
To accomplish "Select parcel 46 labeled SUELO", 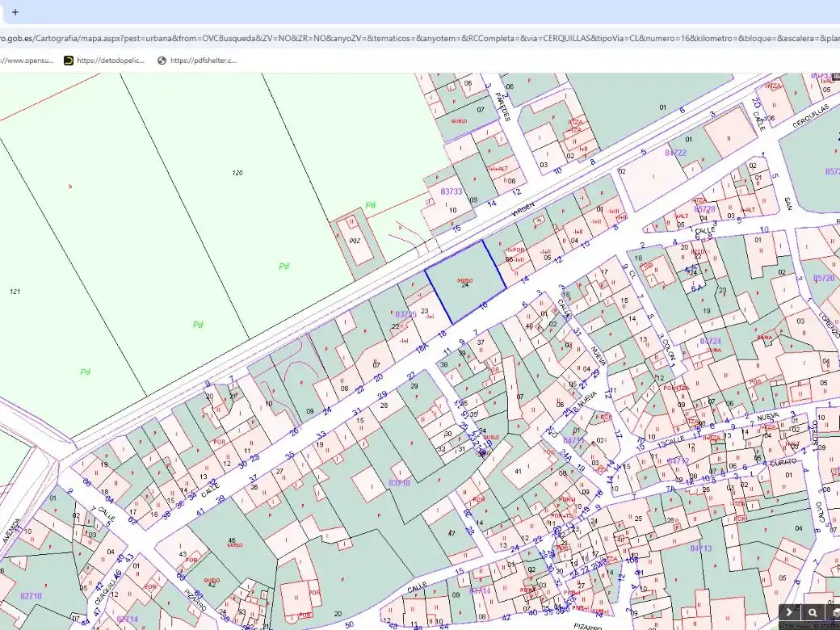I will tap(232, 542).
